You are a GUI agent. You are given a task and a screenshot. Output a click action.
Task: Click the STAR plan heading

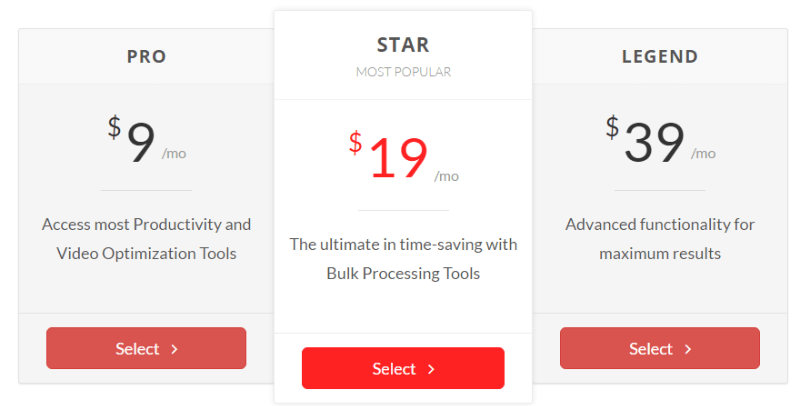click(x=403, y=45)
